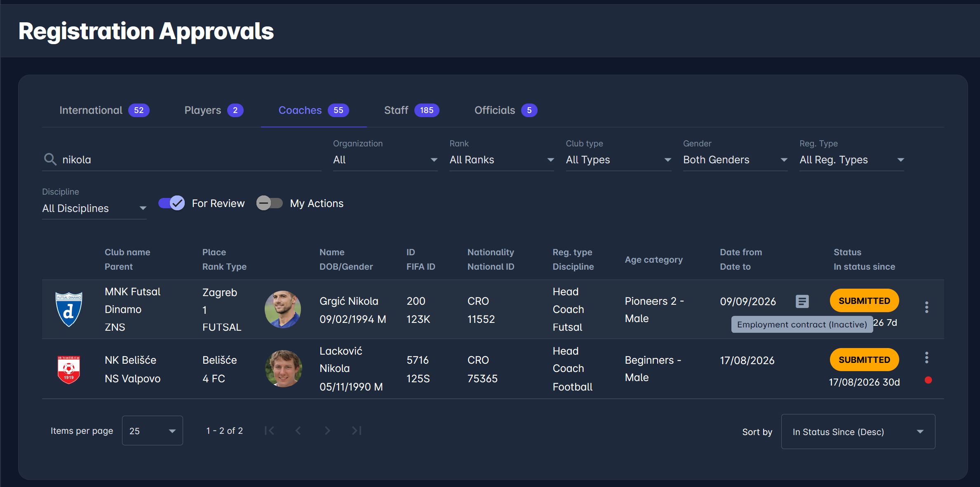Go to the next page of results
980x487 pixels.
coord(327,431)
